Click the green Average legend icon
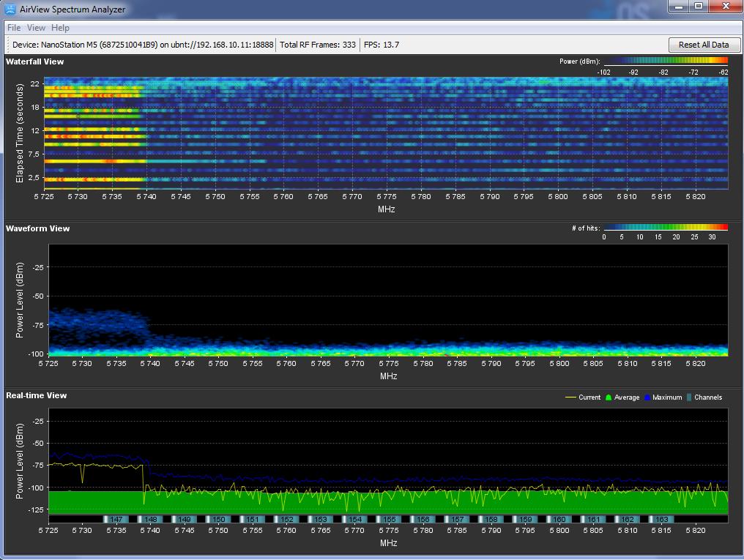The height and width of the screenshot is (560, 744). [x=609, y=397]
